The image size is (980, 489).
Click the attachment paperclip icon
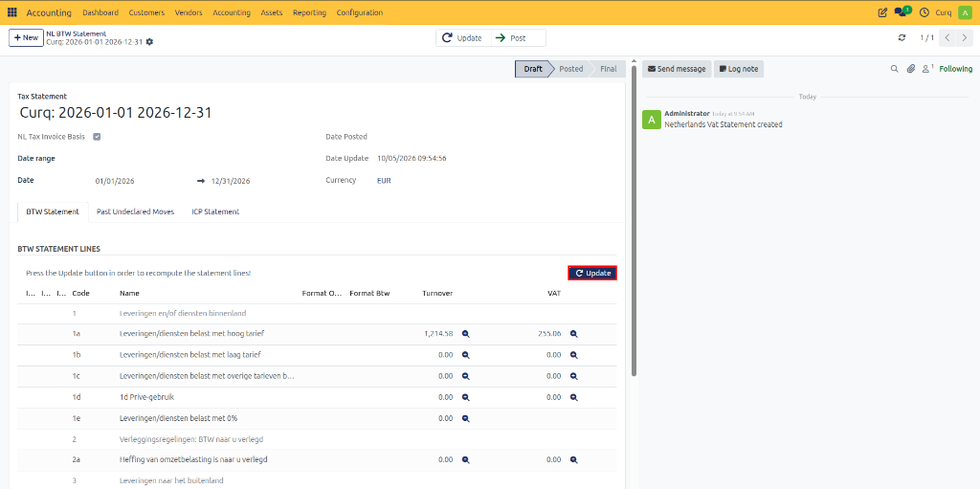click(911, 69)
